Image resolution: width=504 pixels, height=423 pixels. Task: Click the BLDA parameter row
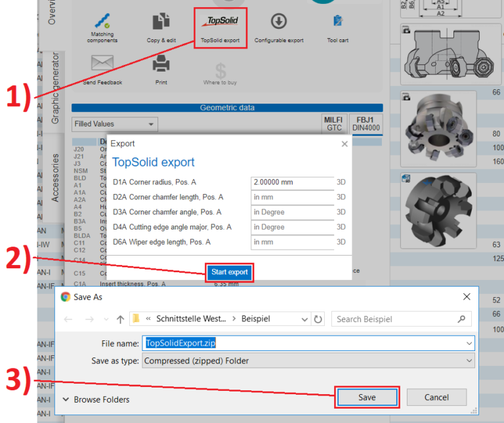point(89,235)
